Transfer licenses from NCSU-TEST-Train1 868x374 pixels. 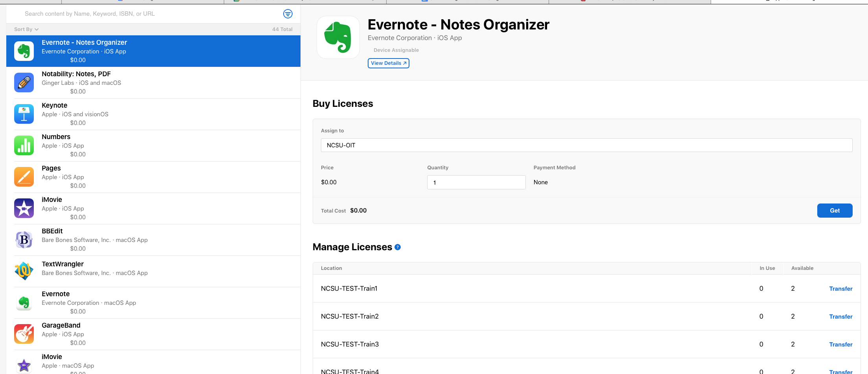841,288
